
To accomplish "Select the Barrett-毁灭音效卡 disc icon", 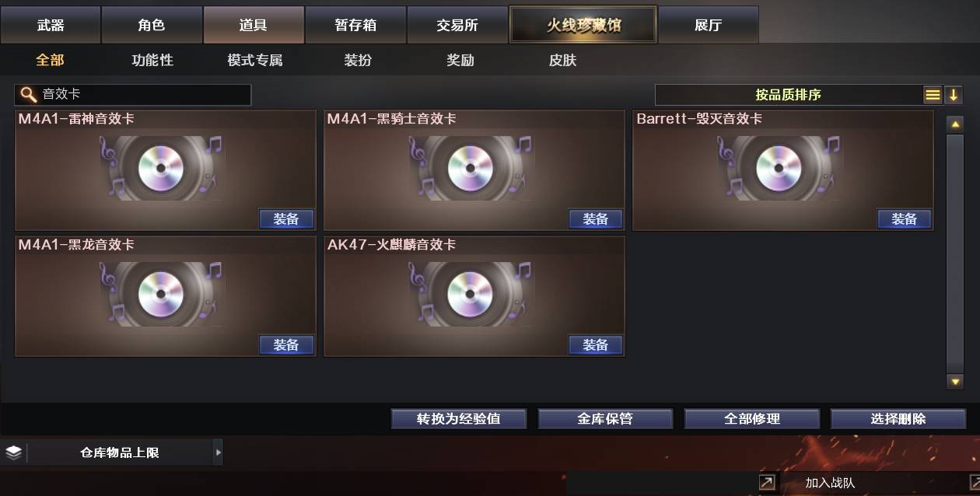I will pyautogui.click(x=779, y=168).
